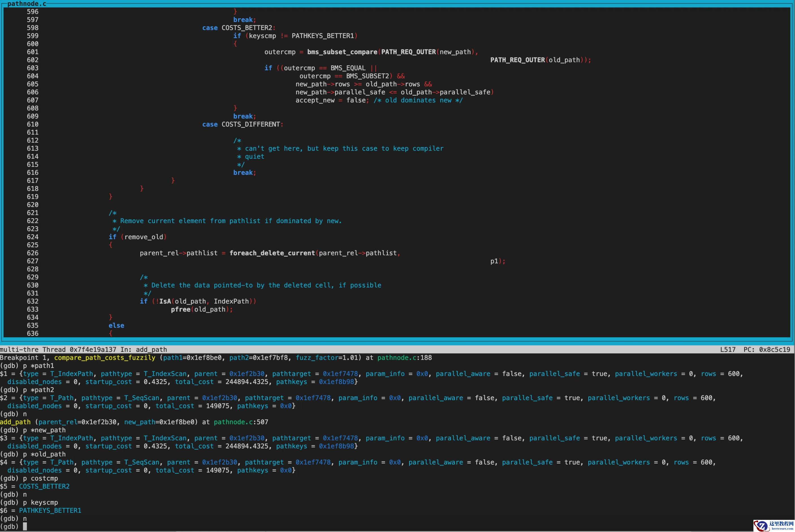Click pathnode.c:507 in add_path frame line

[241, 422]
